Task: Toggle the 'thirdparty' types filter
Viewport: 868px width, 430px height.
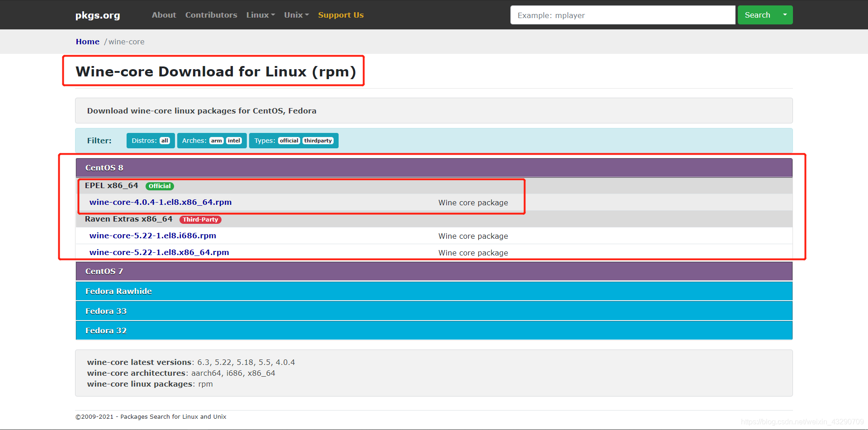Action: [318, 141]
